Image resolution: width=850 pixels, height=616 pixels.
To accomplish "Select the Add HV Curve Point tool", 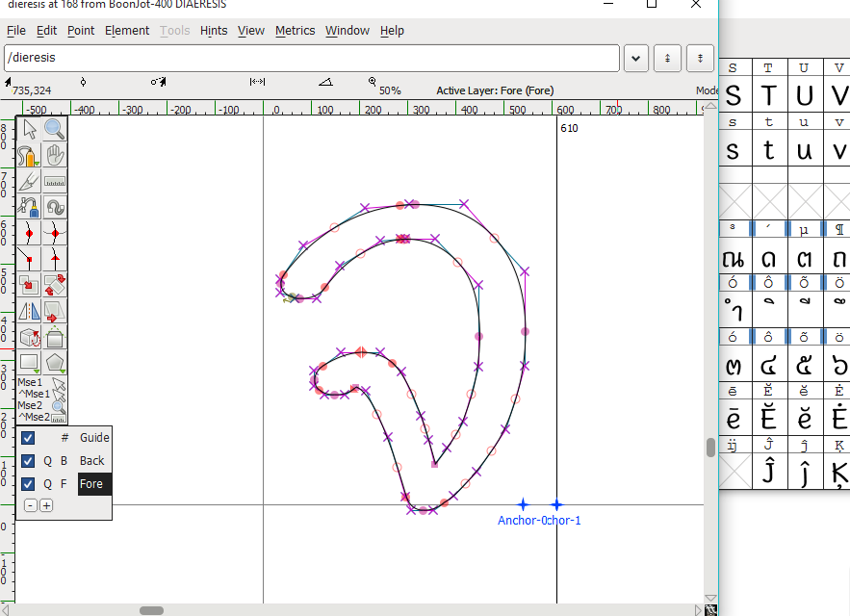I will coord(55,233).
